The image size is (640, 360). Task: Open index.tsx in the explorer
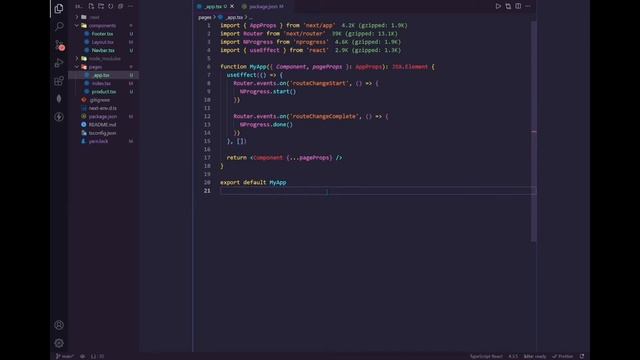tap(101, 83)
